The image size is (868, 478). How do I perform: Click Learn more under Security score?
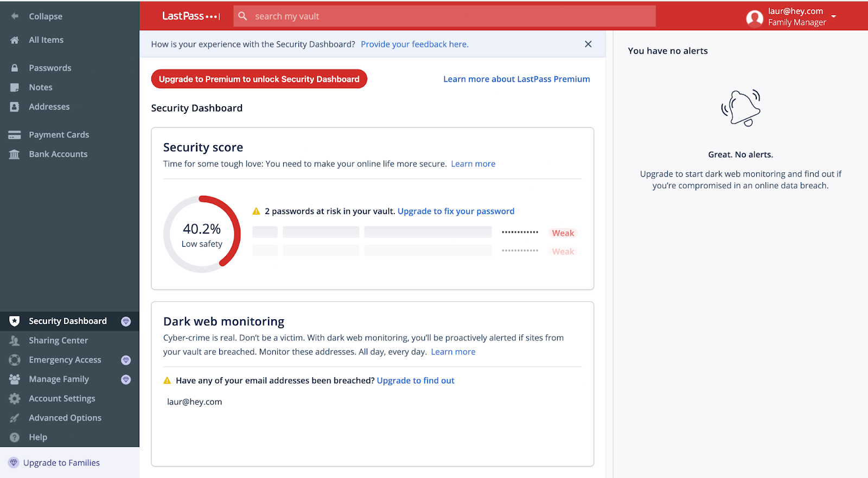pos(473,164)
